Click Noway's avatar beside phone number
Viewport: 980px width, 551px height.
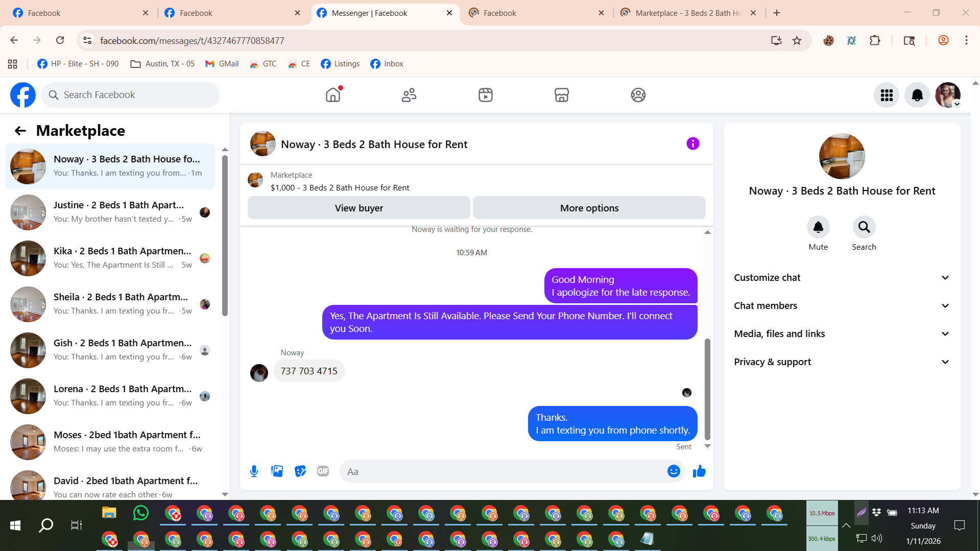coord(259,373)
